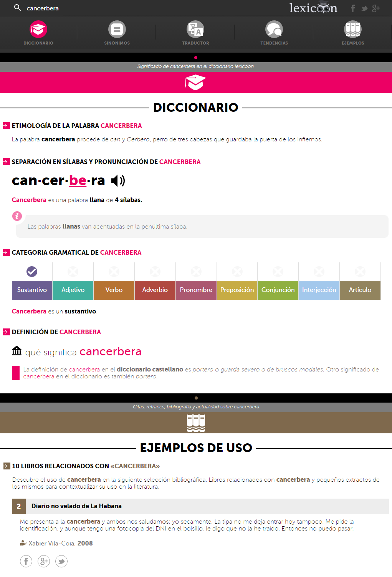This screenshot has width=392, height=577.
Task: Select the Pronombre category block
Action: 196,290
